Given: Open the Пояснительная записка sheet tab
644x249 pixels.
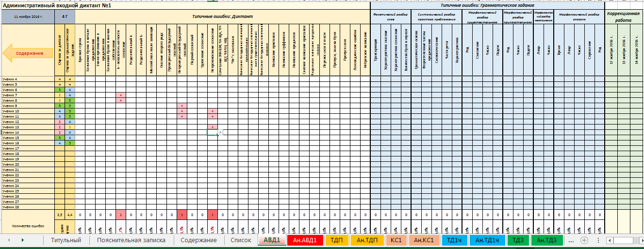Looking at the screenshot, I should click(131, 240).
